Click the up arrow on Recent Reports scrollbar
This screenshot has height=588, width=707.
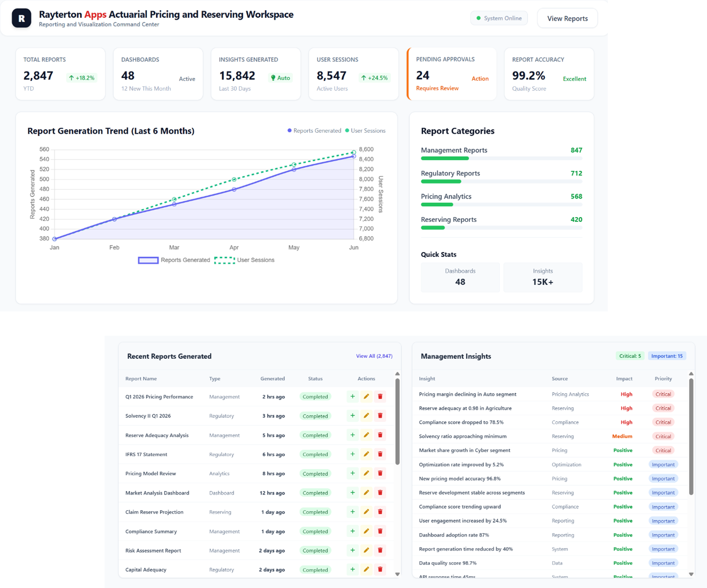pos(397,374)
